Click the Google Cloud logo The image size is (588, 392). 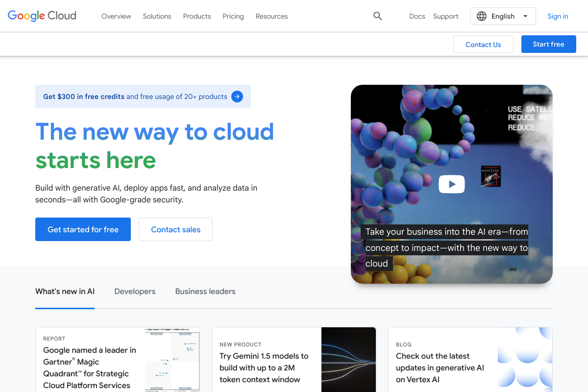(42, 16)
